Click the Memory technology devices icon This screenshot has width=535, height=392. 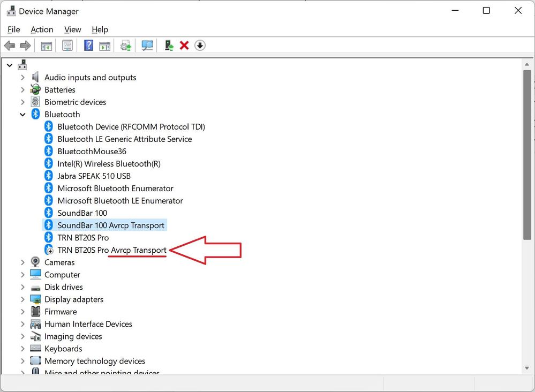(35, 360)
